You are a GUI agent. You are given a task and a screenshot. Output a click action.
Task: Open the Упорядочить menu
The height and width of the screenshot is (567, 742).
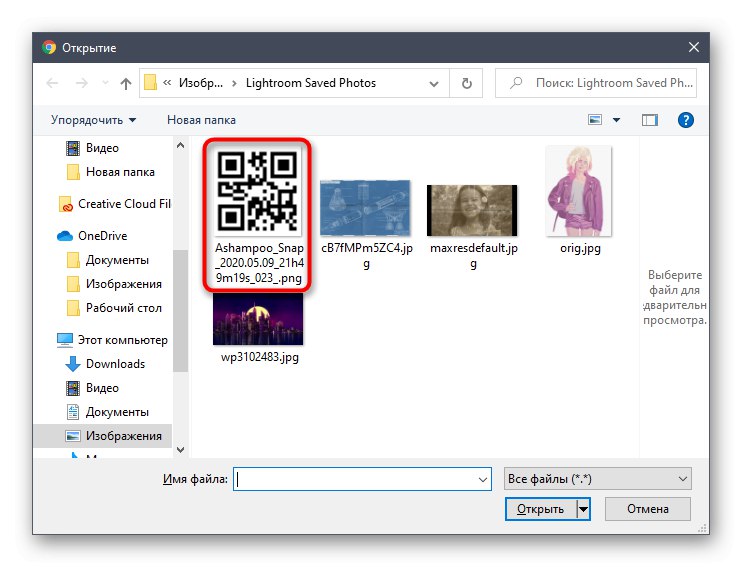click(93, 120)
